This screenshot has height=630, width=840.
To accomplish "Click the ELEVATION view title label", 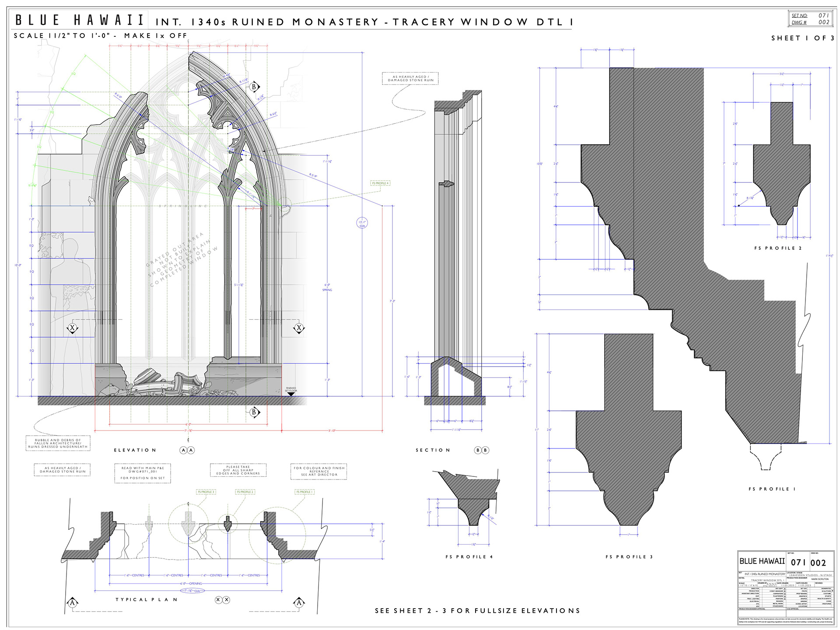I will click(x=135, y=450).
